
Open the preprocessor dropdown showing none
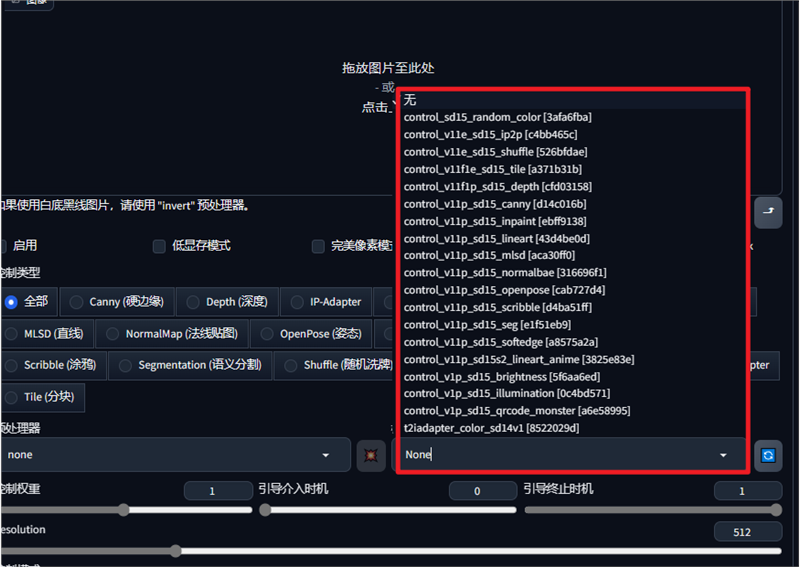pyautogui.click(x=175, y=455)
